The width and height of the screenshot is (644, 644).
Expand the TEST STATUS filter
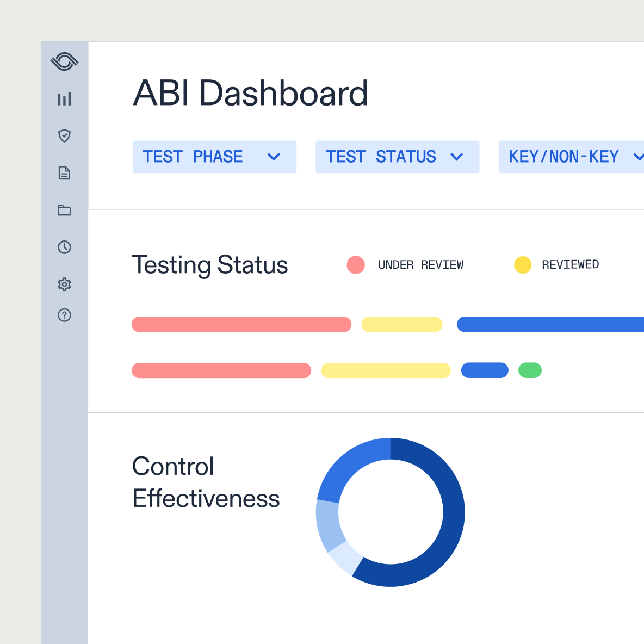click(397, 157)
